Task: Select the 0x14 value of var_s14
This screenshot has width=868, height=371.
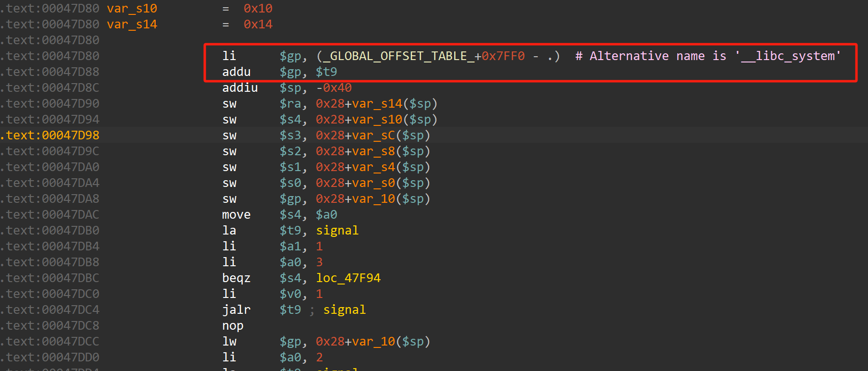Action: [258, 25]
